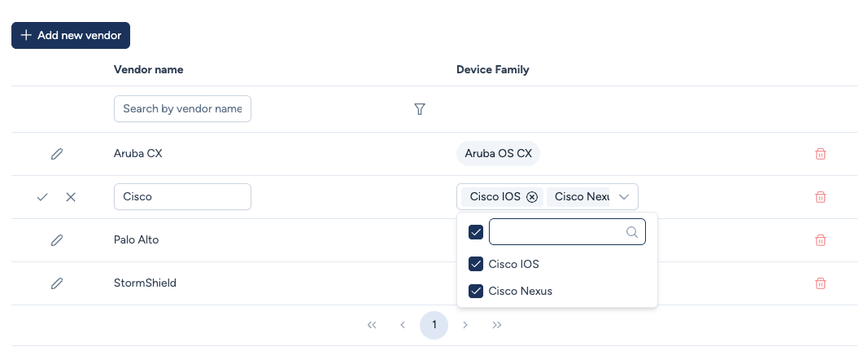868x351 pixels.
Task: Collapse the Device Family multiselect chevron
Action: 624,197
